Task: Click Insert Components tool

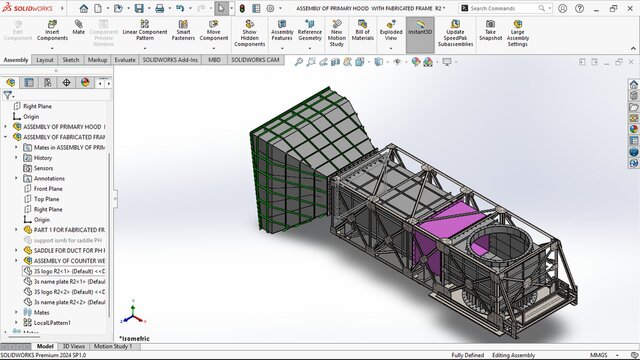Action: point(52,31)
